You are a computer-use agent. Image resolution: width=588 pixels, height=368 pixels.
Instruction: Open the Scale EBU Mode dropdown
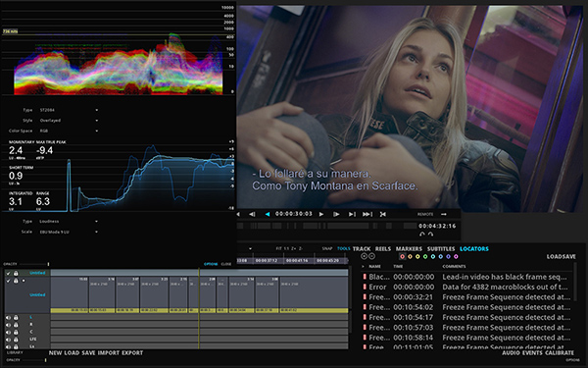96,232
